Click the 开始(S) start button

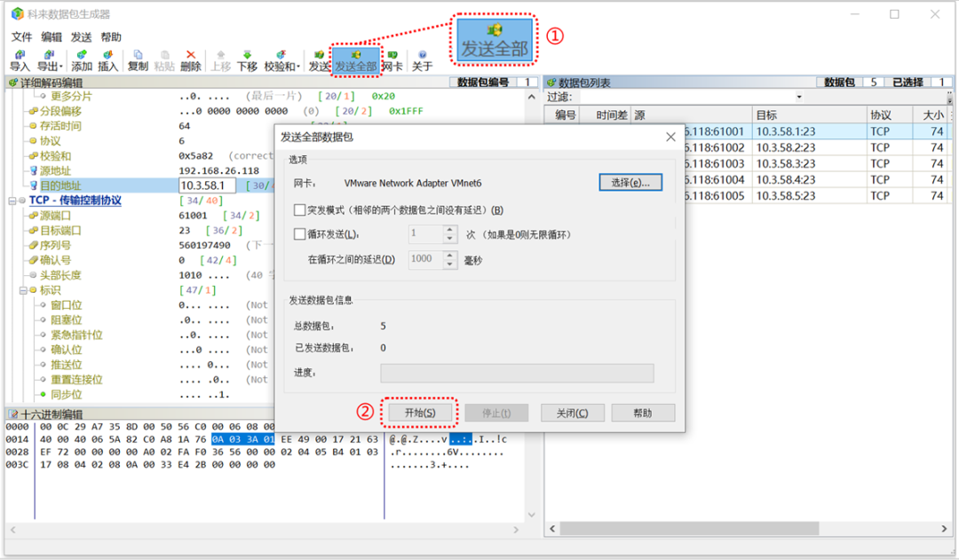click(x=420, y=414)
